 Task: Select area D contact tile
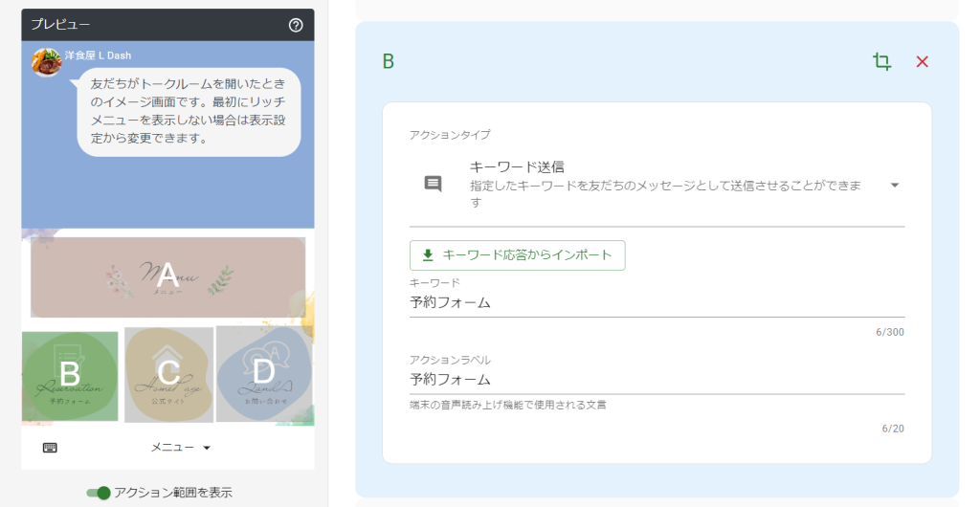264,373
